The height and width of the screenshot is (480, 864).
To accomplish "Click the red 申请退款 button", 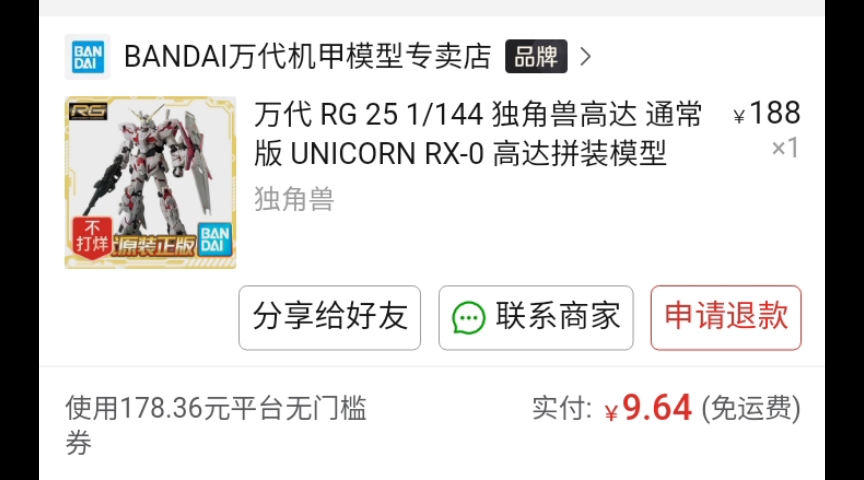I will (726, 317).
